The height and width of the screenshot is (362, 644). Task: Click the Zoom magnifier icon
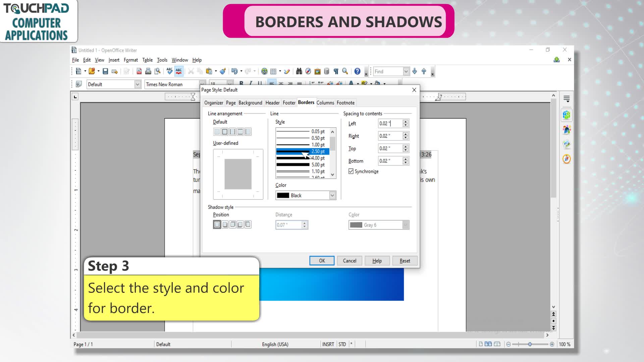[345, 71]
